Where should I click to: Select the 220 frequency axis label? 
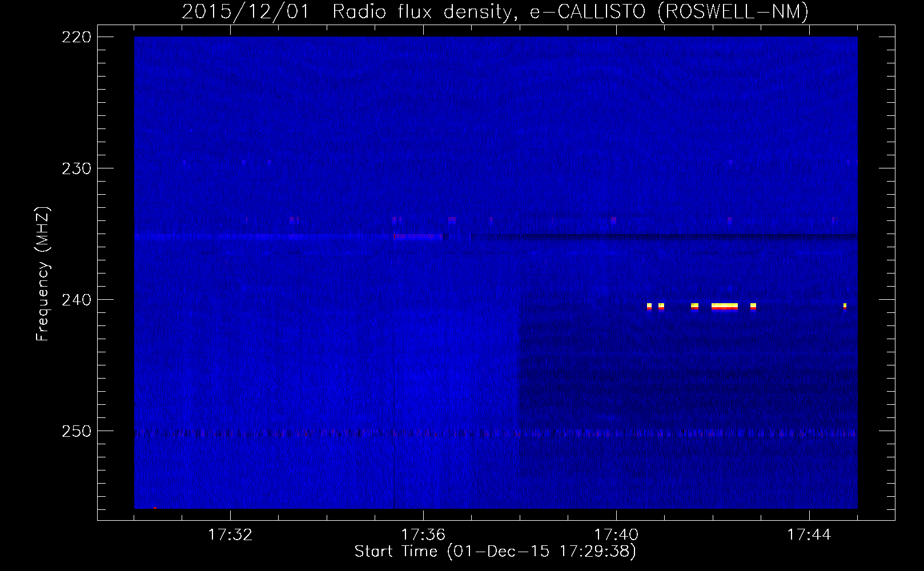(x=76, y=37)
